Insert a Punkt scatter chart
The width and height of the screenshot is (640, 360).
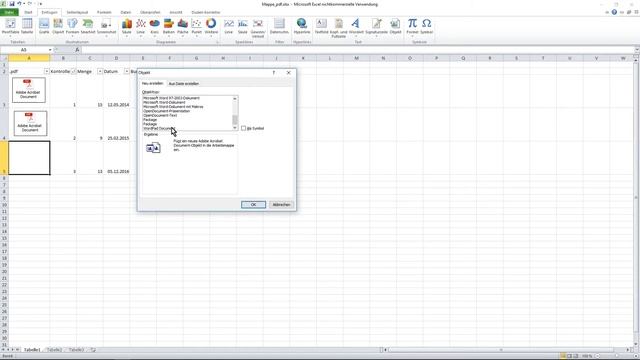tap(196, 26)
